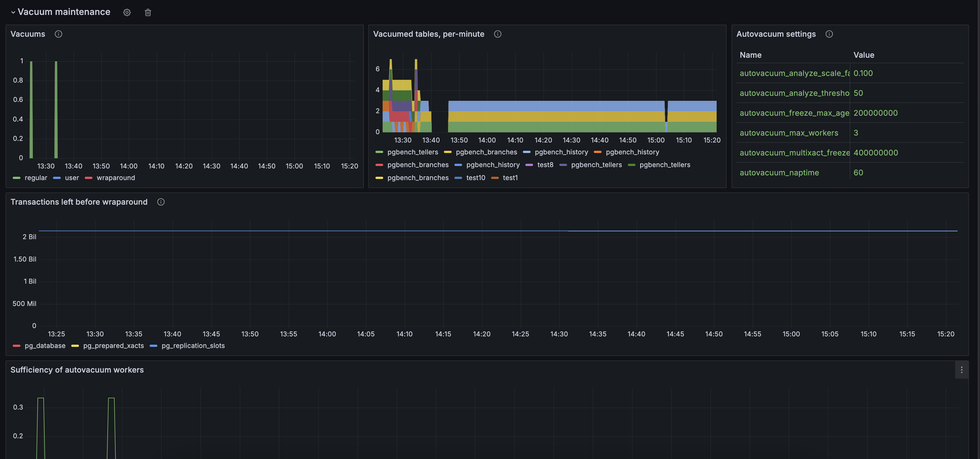Click Sufficiency of autovacuum workers panel title

pos(77,370)
